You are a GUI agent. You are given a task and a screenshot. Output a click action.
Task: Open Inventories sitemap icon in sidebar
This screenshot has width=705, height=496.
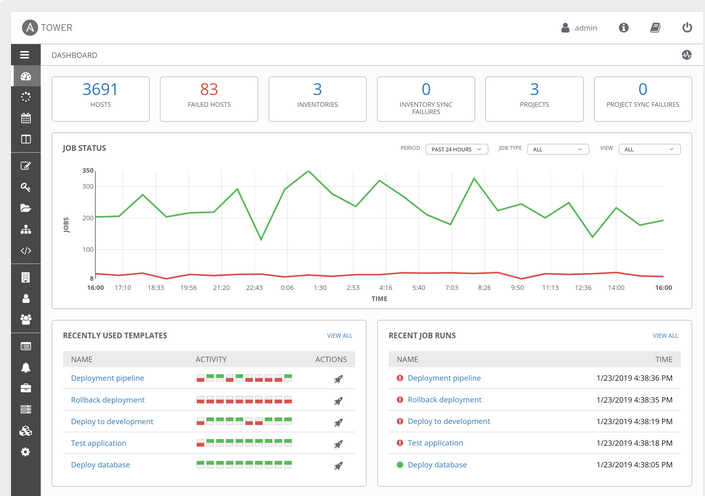[26, 230]
